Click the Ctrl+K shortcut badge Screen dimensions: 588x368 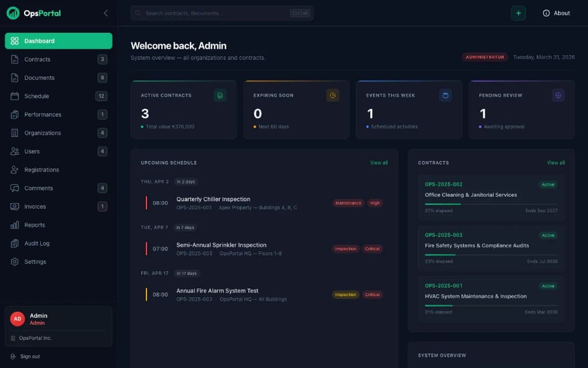point(300,13)
